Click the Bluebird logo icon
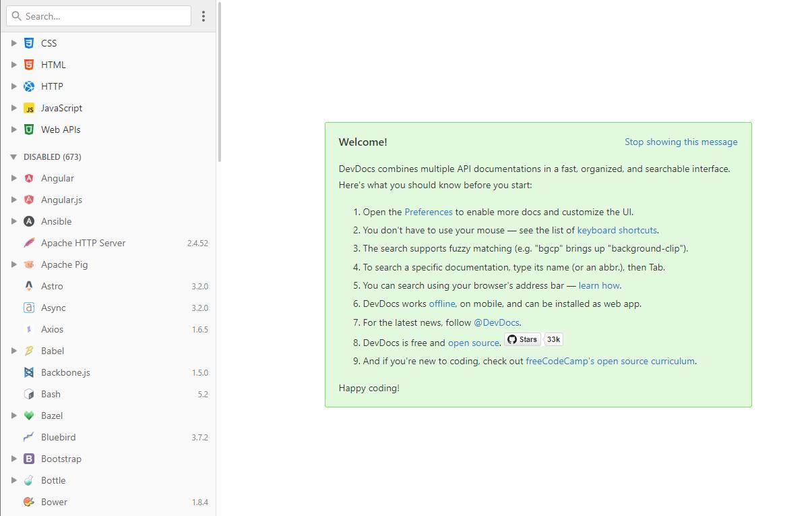 29,437
